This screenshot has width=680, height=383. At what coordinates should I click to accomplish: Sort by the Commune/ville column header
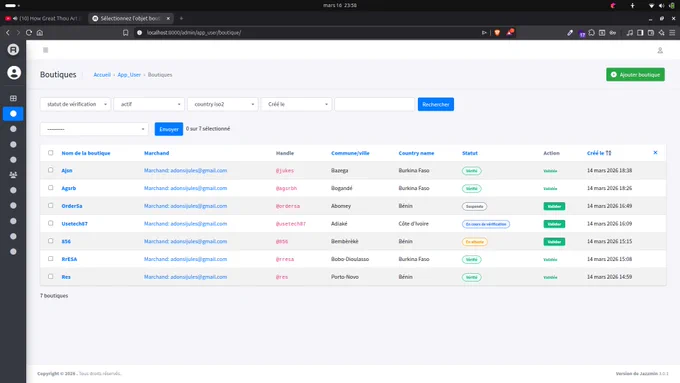click(350, 153)
